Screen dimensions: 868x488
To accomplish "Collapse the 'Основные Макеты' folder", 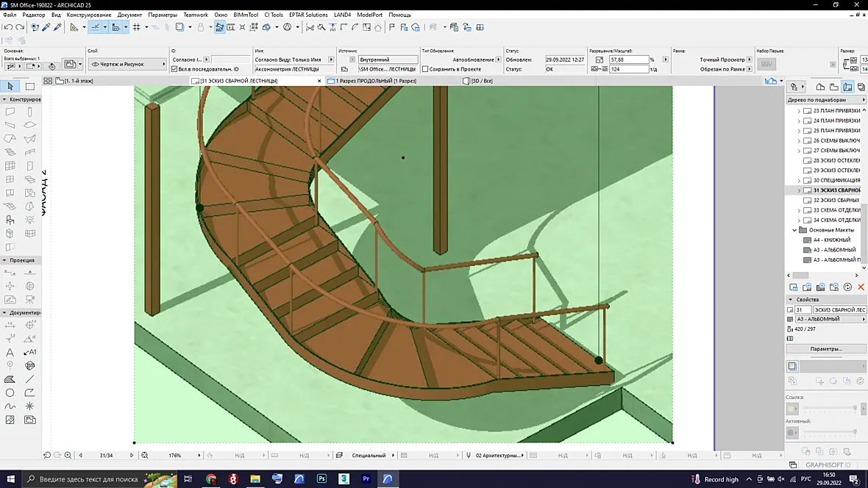I will [x=794, y=230].
